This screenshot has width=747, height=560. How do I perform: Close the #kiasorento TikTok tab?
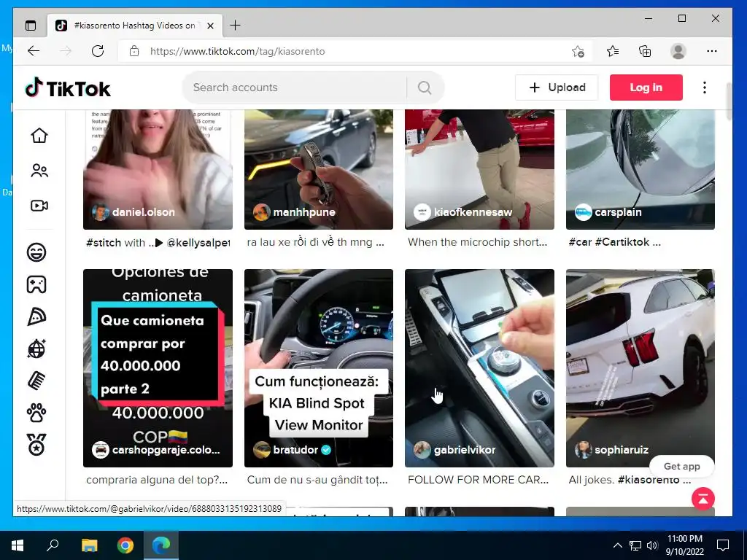210,26
